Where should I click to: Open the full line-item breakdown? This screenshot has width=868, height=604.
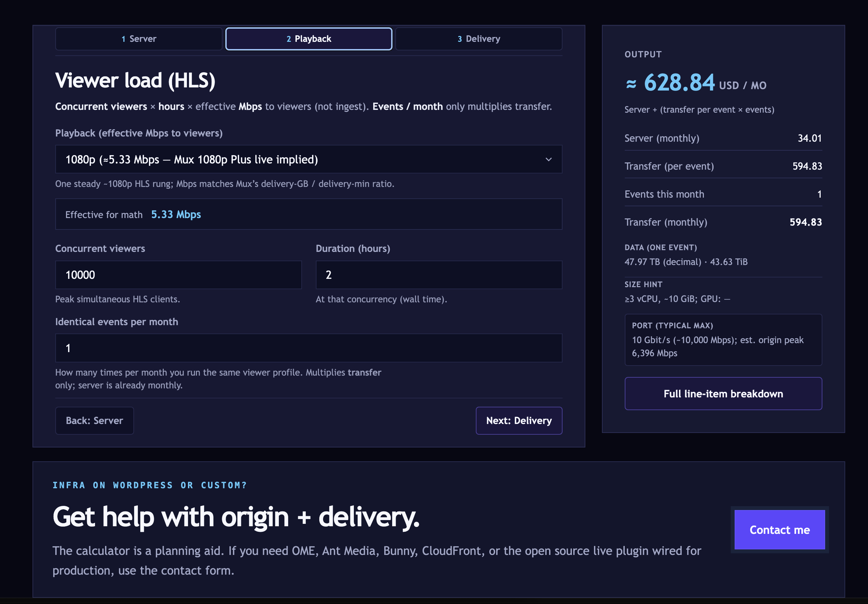[x=723, y=394]
